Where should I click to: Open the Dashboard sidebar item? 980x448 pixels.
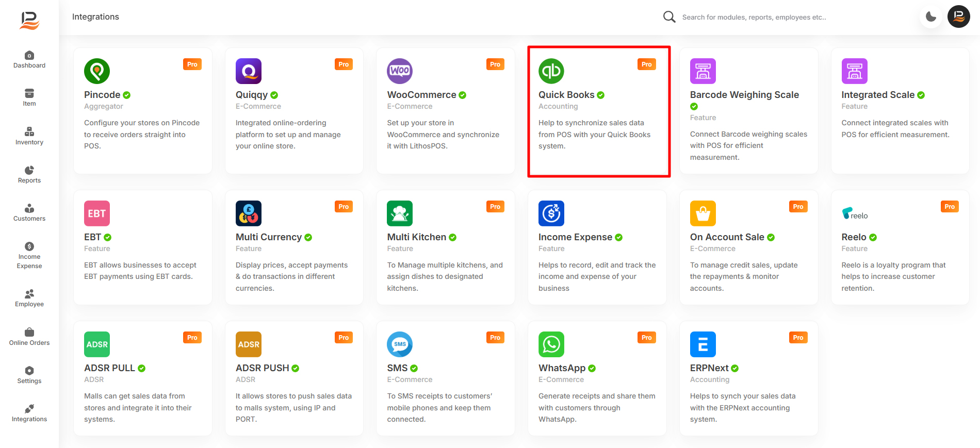pos(29,60)
